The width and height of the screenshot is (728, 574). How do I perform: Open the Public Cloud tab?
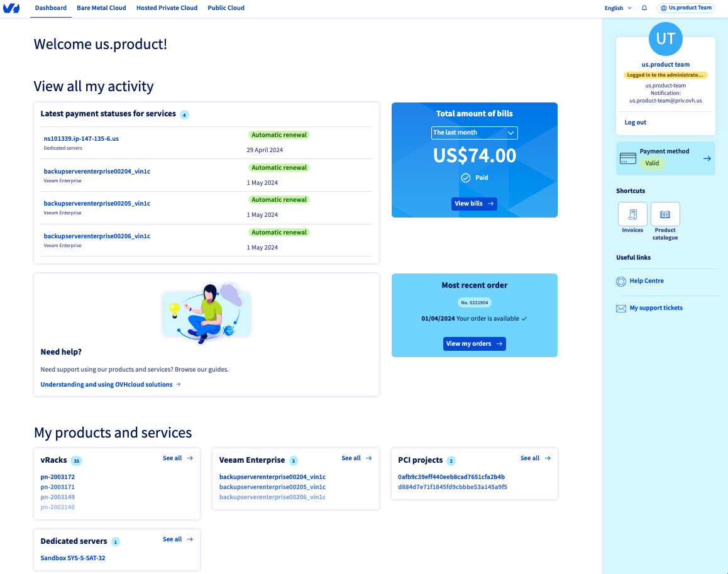(x=226, y=8)
